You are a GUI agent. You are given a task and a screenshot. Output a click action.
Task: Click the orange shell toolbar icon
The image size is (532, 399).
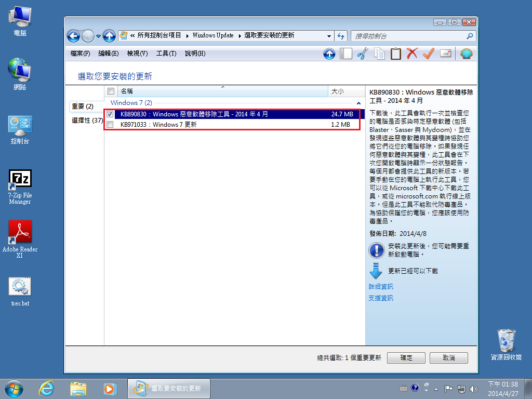point(467,54)
